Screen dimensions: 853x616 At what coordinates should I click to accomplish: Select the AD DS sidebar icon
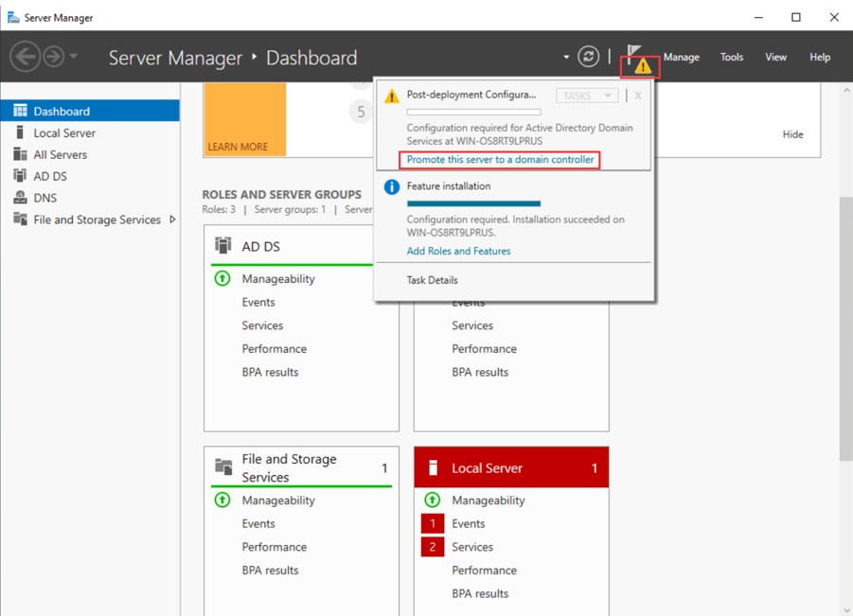point(20,176)
